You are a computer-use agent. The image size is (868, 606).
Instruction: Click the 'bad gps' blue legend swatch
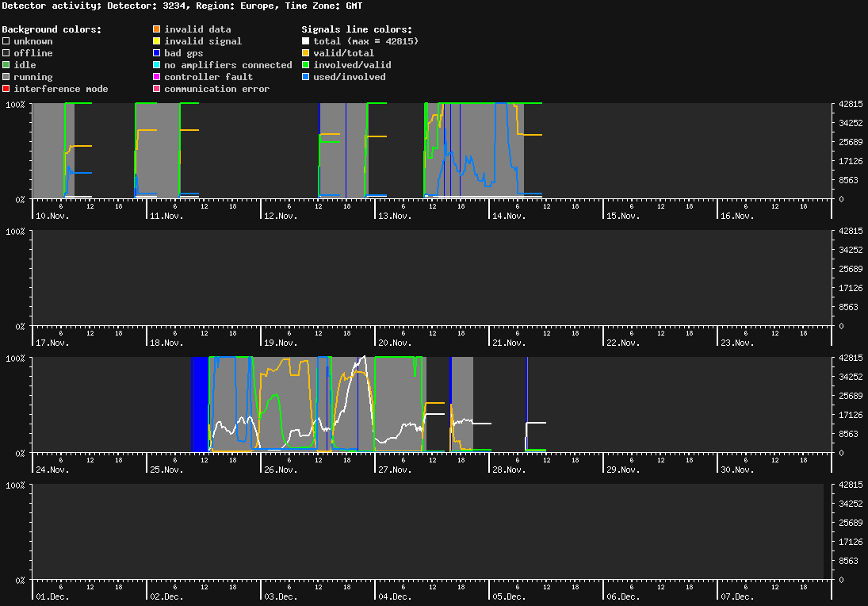157,52
